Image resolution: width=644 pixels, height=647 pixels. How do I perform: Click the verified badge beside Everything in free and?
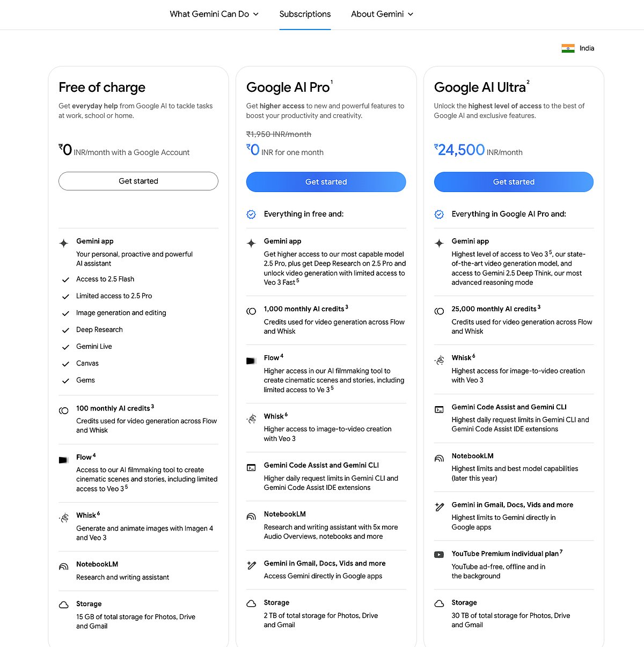click(x=251, y=215)
